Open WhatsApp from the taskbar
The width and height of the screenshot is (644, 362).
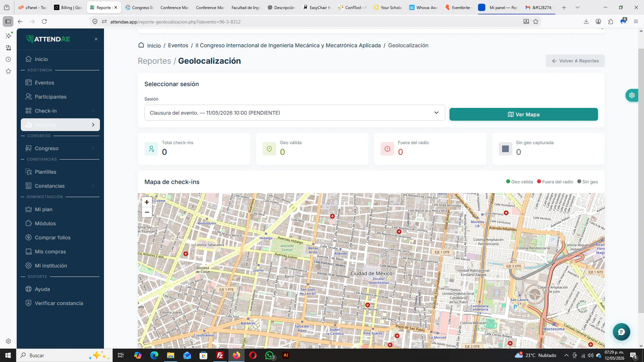[269, 355]
